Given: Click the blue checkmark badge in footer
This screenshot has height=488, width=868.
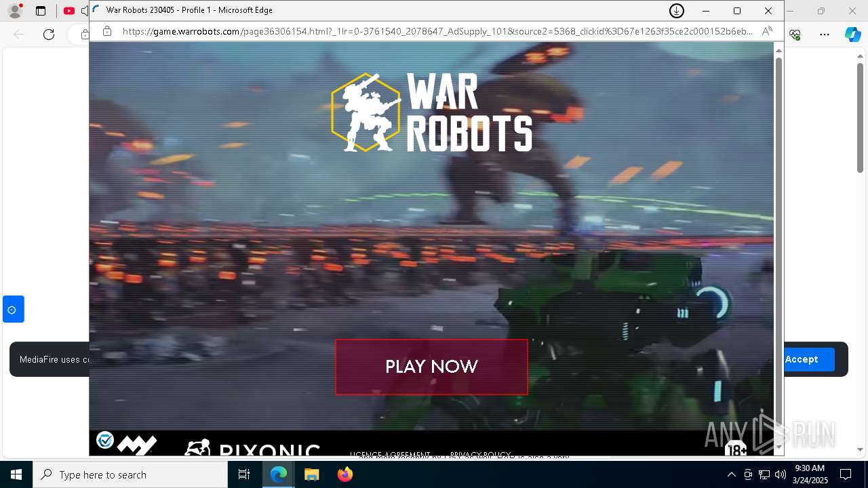Looking at the screenshot, I should 105,440.
